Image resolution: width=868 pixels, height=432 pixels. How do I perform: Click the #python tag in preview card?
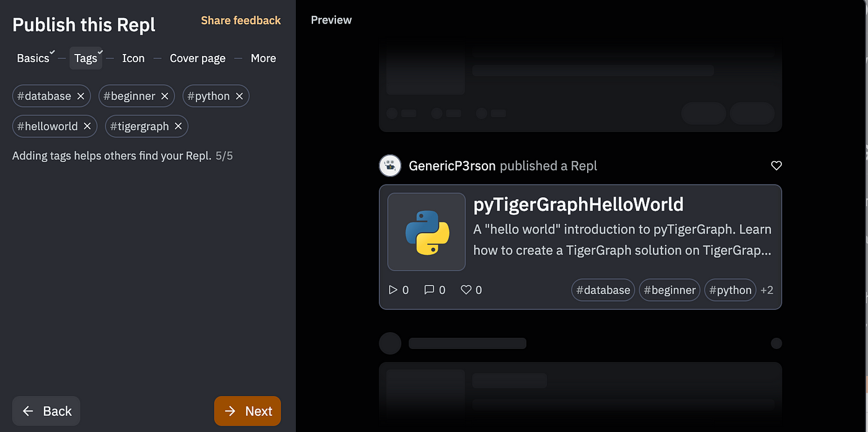coord(730,289)
